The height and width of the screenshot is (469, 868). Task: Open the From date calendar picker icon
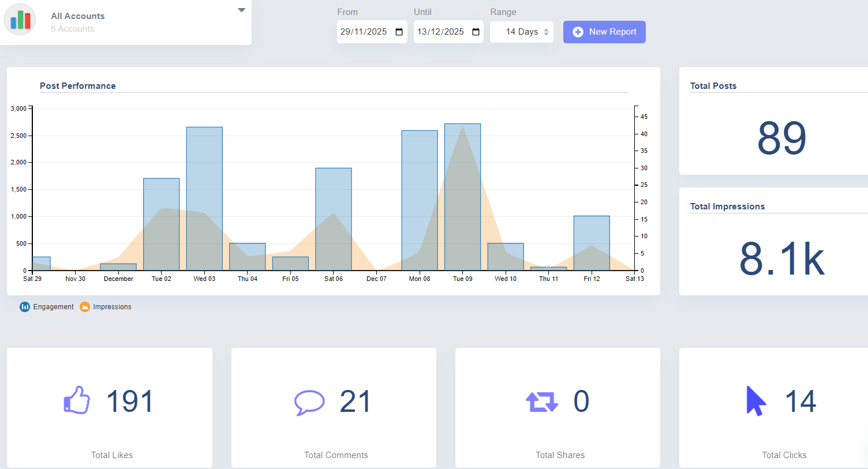[x=399, y=32]
